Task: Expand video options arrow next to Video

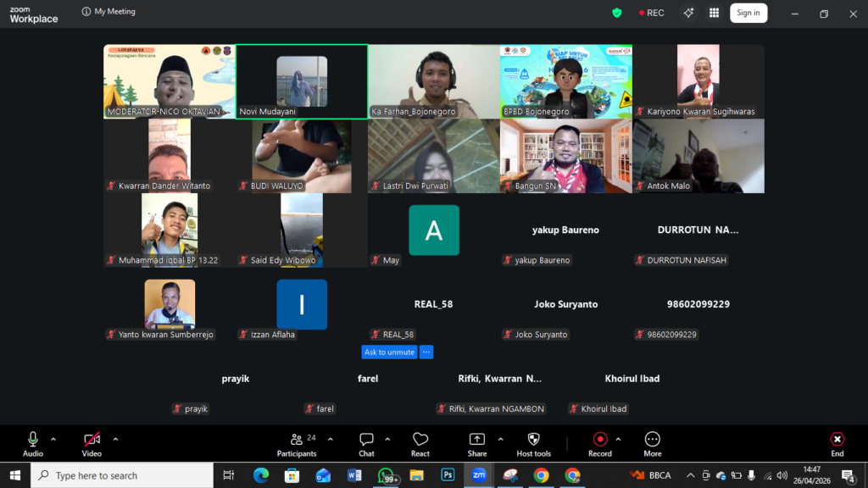Action: [x=115, y=439]
